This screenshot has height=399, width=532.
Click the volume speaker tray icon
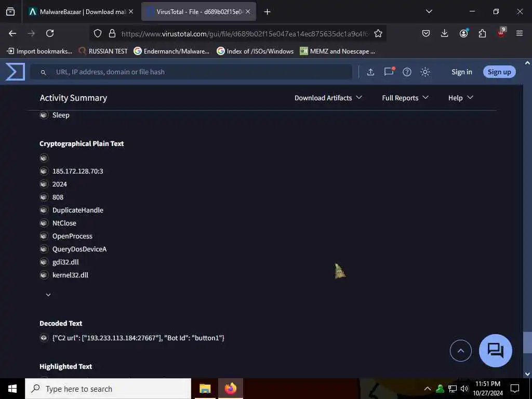[464, 389]
